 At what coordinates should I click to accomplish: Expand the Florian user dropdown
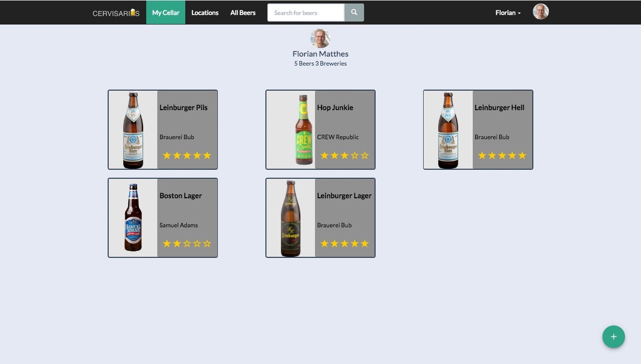point(508,13)
